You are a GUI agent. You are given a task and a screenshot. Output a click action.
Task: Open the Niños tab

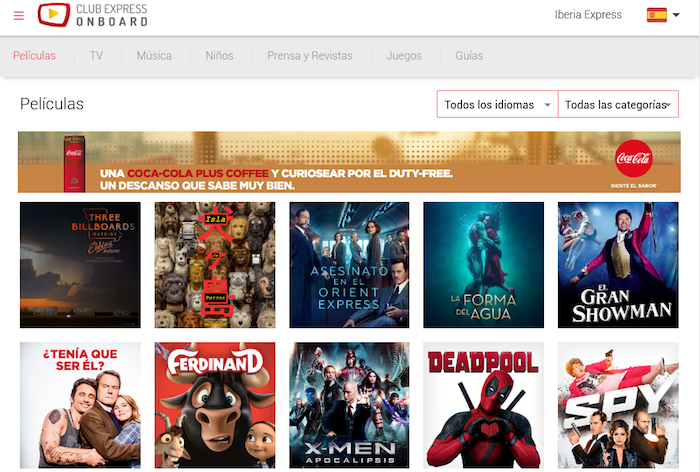click(x=219, y=56)
